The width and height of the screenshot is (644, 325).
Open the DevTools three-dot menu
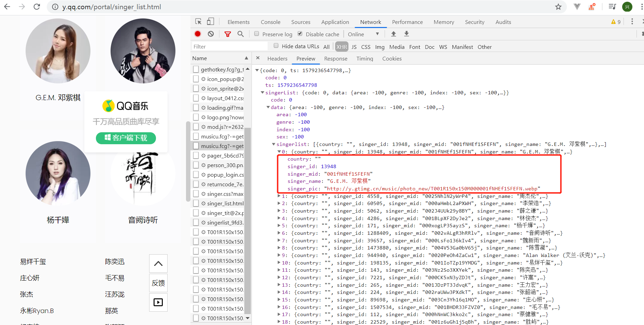632,22
